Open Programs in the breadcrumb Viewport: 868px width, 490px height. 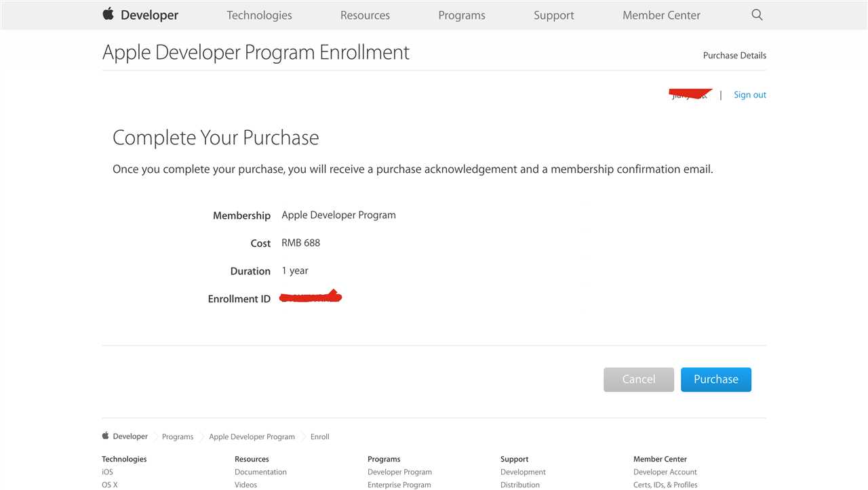[178, 436]
